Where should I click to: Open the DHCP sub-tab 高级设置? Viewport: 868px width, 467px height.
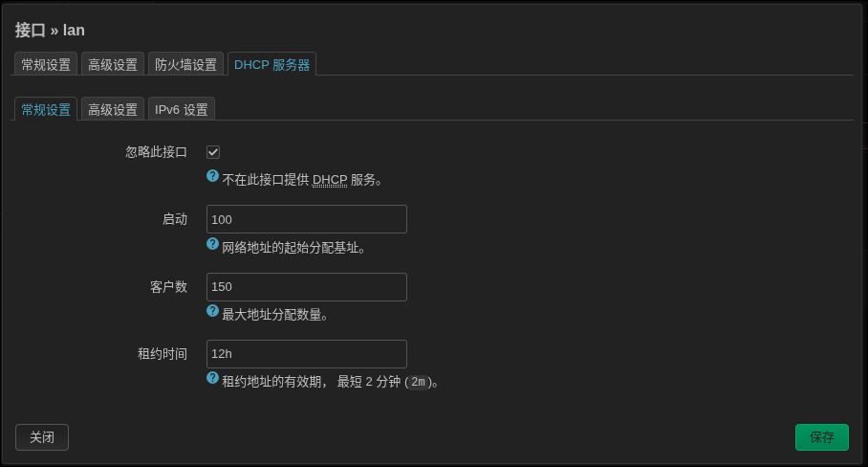pyautogui.click(x=113, y=109)
